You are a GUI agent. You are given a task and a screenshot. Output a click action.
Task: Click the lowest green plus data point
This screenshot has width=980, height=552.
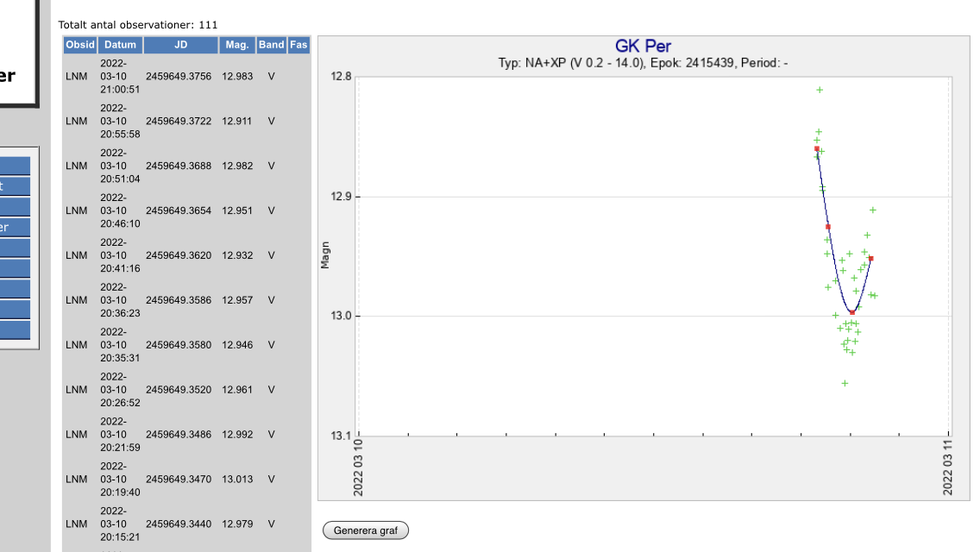click(x=845, y=383)
